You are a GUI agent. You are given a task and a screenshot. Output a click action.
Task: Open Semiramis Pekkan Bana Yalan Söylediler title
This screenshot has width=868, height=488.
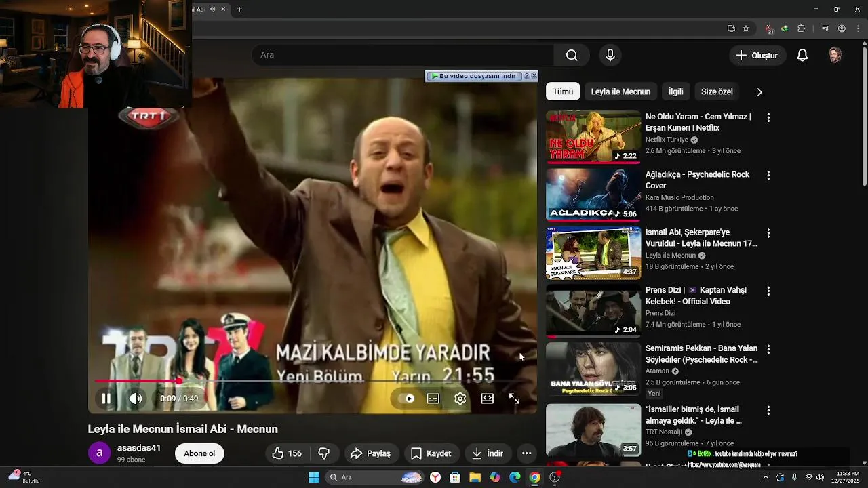click(702, 354)
